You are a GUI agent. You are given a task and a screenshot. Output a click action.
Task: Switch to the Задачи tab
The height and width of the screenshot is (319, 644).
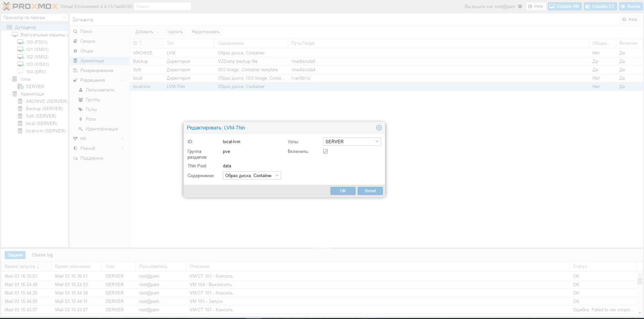point(15,255)
